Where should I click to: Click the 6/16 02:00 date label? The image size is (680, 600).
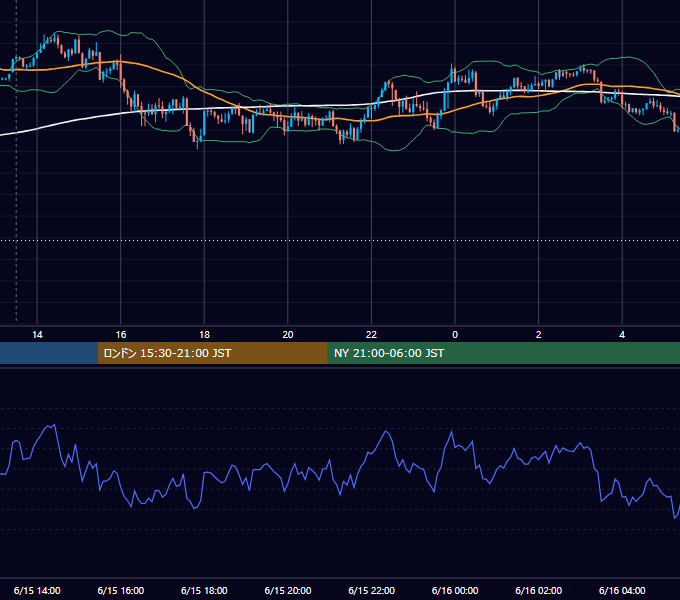pyautogui.click(x=539, y=590)
